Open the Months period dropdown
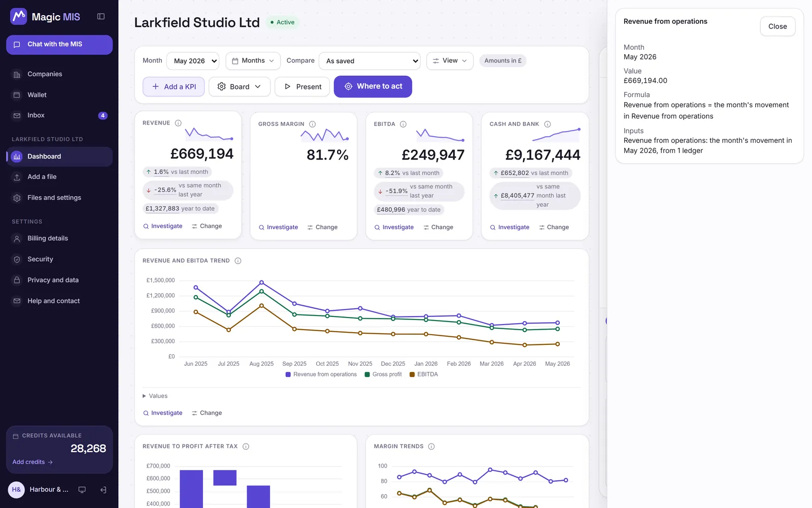This screenshot has width=812, height=508. 253,61
